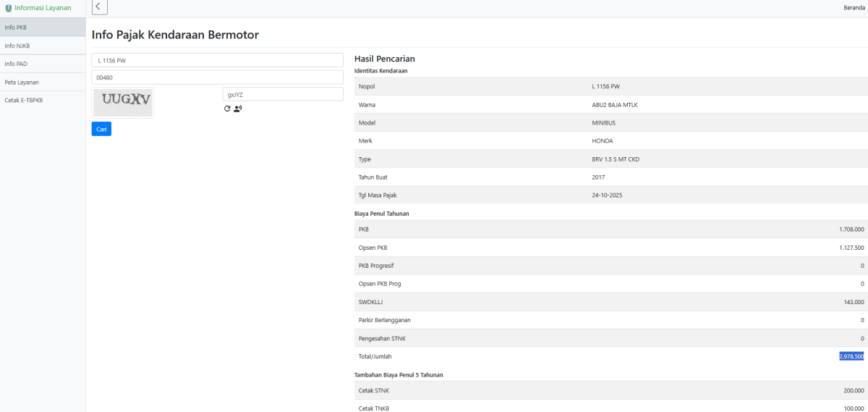868x412 pixels.
Task: Click the captcha answer input field
Action: click(283, 94)
